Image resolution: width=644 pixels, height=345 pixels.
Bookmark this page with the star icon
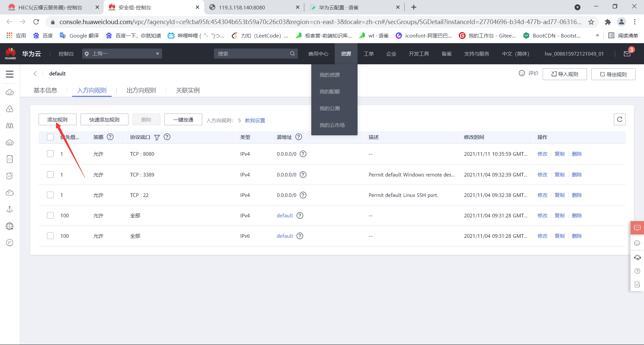591,22
